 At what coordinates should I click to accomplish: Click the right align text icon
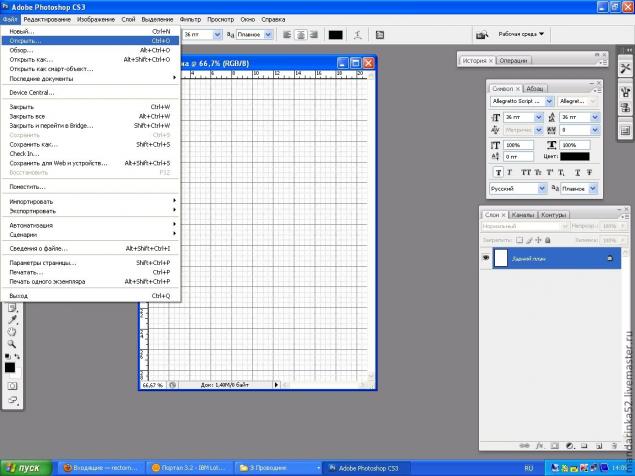pyautogui.click(x=314, y=34)
